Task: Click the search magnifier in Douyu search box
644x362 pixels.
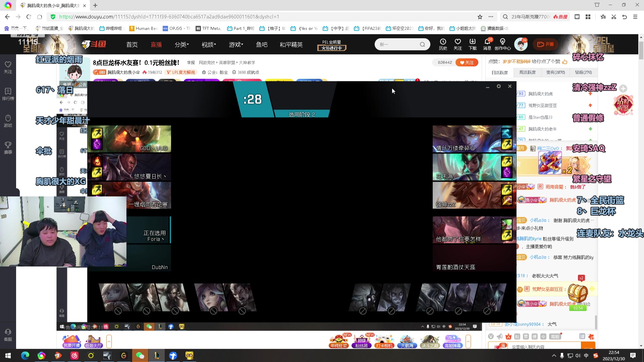Action: click(x=422, y=44)
